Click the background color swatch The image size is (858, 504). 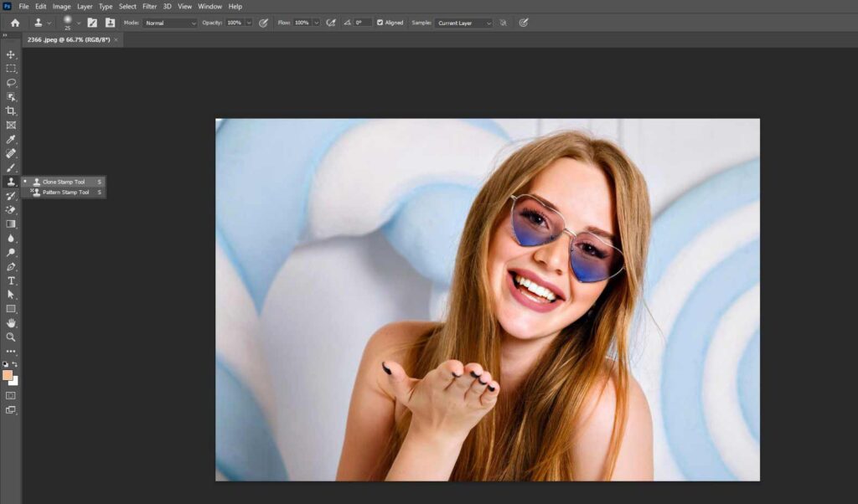coord(13,382)
